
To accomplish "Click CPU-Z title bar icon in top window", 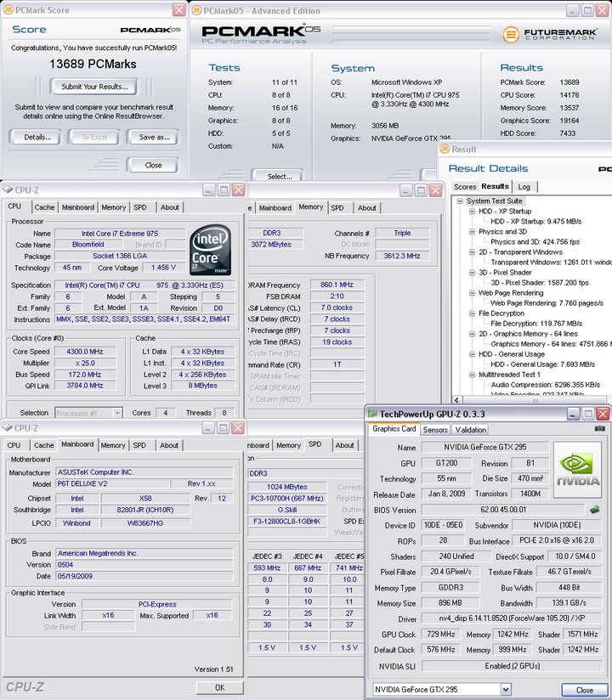I will click(x=7, y=190).
